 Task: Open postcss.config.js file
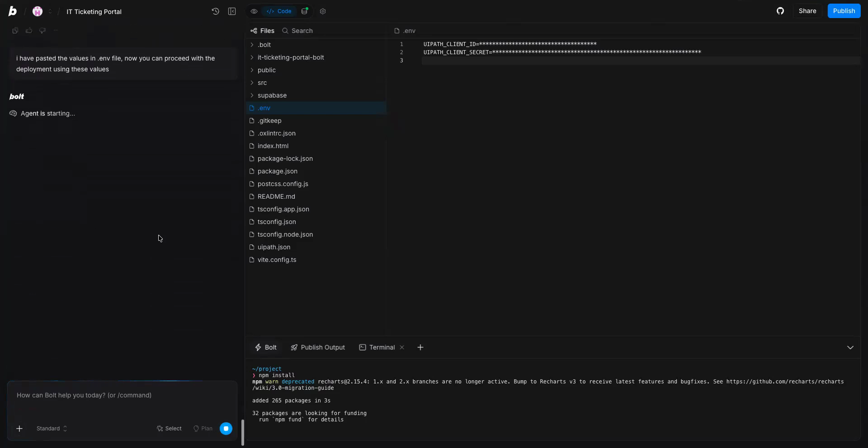pyautogui.click(x=316, y=184)
